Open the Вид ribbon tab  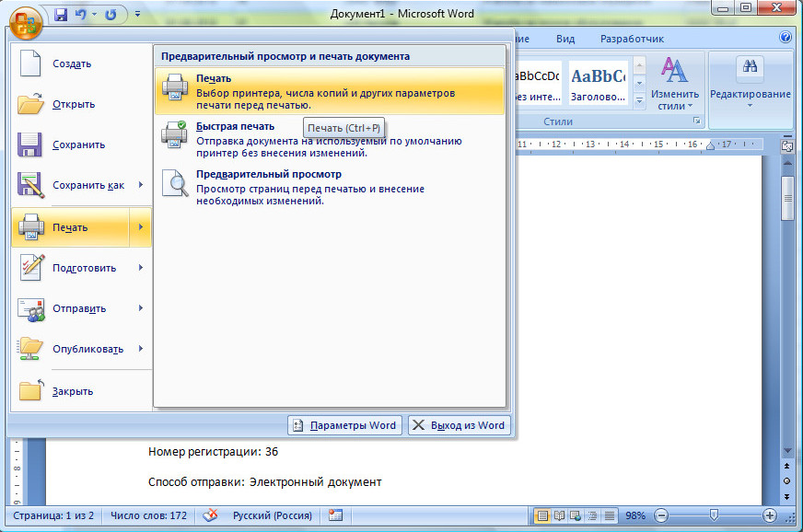click(x=565, y=39)
